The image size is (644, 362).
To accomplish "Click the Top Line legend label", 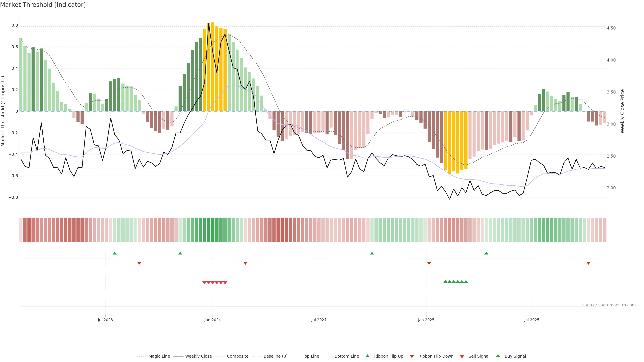I will pyautogui.click(x=311, y=356).
